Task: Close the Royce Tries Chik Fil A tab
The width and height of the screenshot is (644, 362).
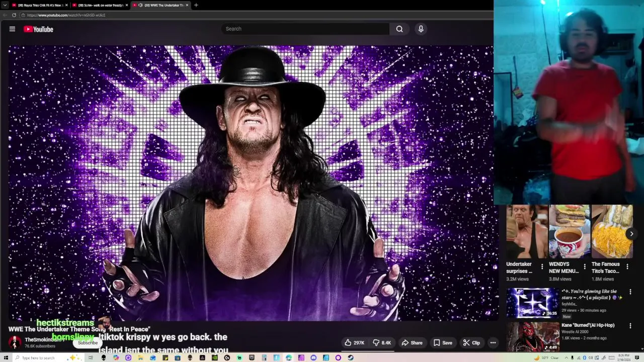Action: click(x=66, y=5)
